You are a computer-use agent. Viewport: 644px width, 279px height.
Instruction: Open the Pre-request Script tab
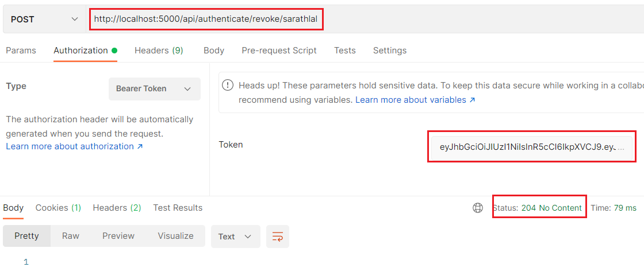279,51
